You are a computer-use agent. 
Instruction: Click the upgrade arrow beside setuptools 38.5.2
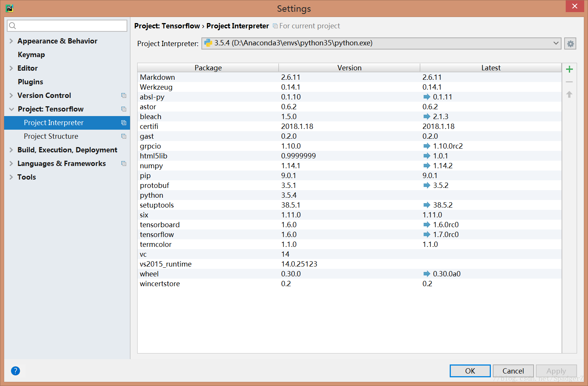427,205
